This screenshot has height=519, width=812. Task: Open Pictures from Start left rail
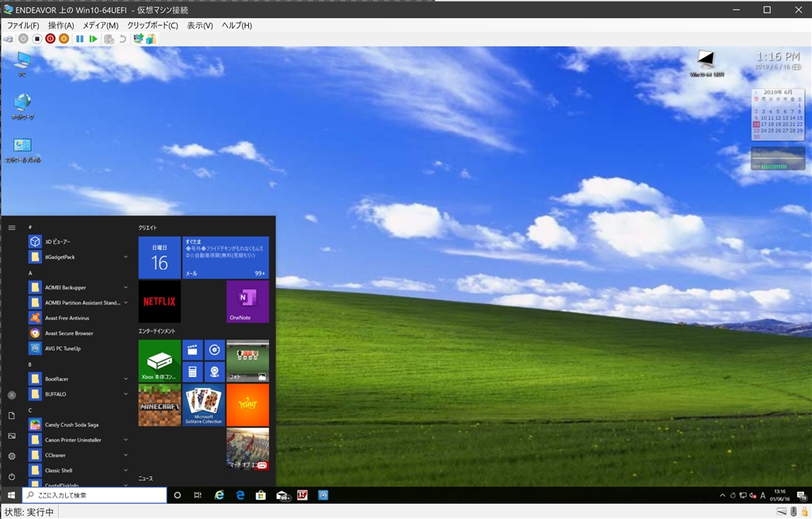(12, 436)
